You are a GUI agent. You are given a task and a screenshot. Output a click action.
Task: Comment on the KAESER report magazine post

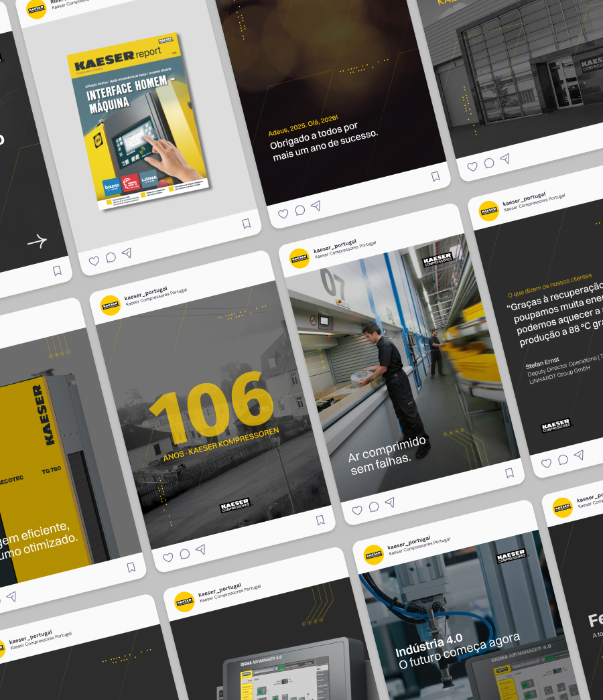click(x=111, y=258)
